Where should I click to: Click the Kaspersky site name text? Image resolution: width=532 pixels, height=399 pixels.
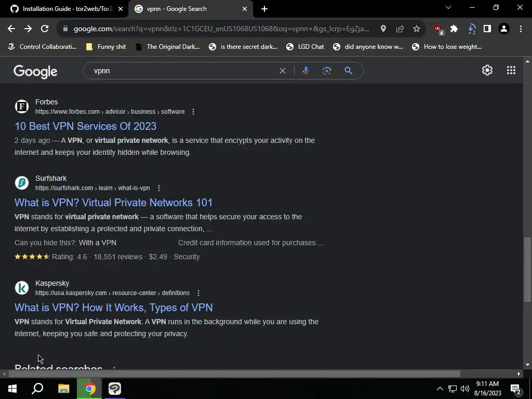pyautogui.click(x=52, y=283)
